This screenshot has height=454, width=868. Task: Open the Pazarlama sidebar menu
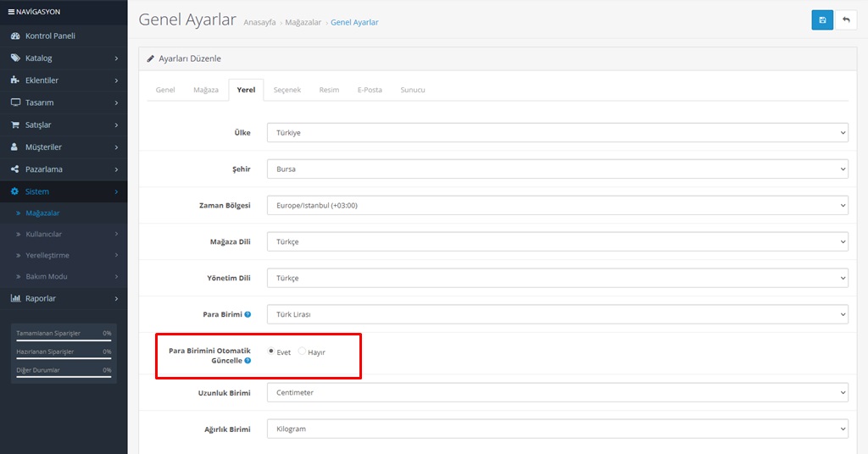pos(64,169)
